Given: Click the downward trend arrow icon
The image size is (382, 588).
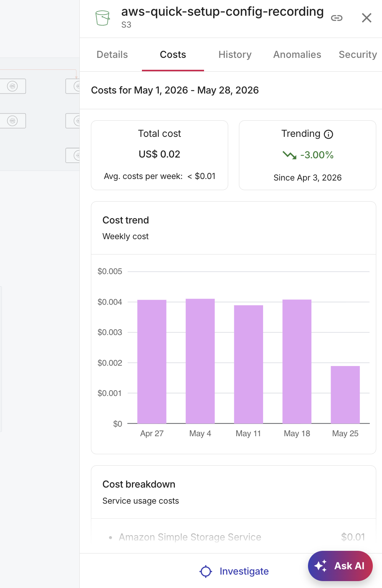Looking at the screenshot, I should [289, 155].
